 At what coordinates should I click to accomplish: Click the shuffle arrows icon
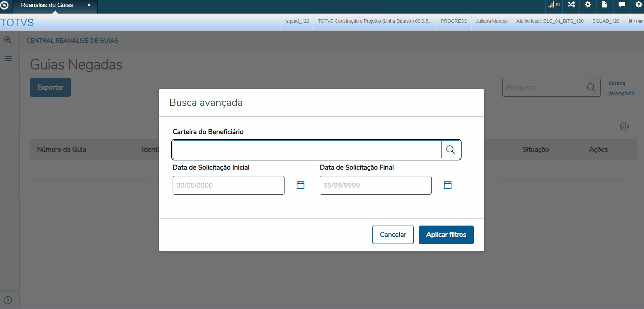(x=571, y=5)
